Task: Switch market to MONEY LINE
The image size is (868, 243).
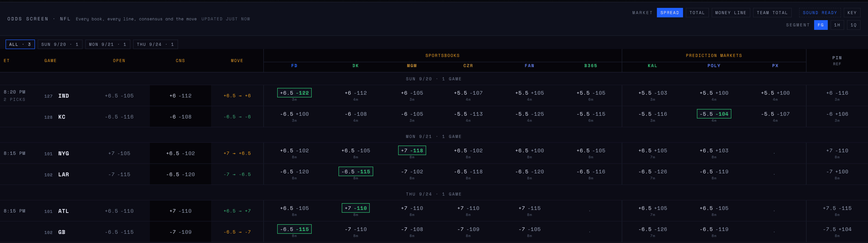Action: pyautogui.click(x=730, y=13)
